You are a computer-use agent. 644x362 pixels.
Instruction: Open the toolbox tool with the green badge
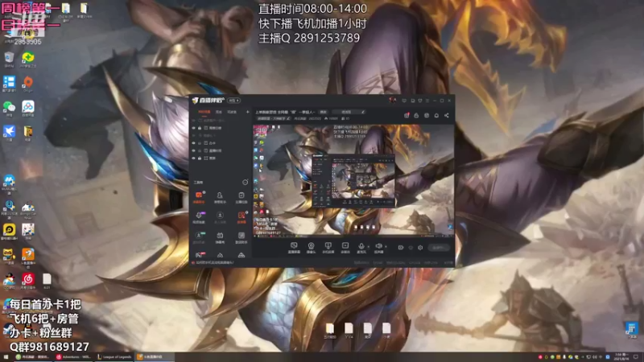(199, 237)
